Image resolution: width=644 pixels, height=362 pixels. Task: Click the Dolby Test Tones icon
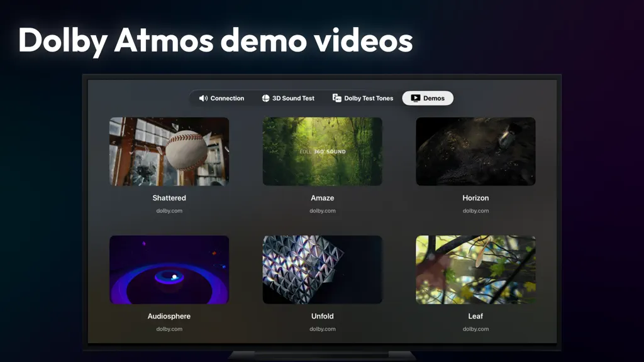coord(337,98)
